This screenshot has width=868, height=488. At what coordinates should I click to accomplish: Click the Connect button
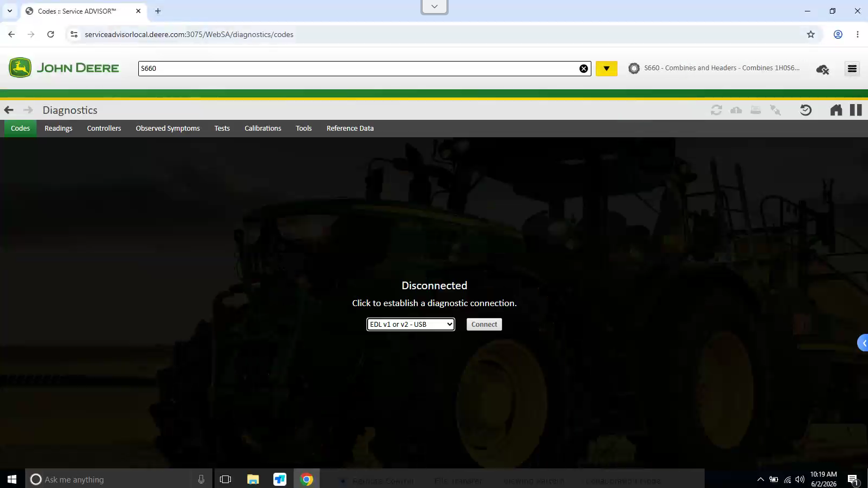[484, 325]
